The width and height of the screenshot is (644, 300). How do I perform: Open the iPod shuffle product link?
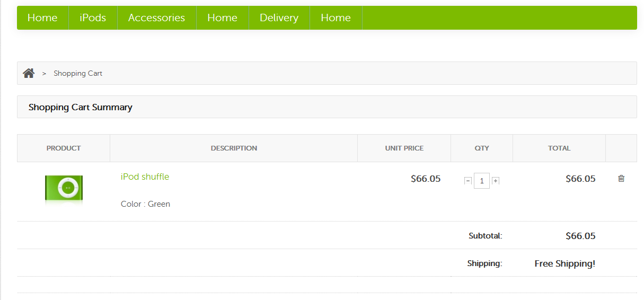click(145, 177)
